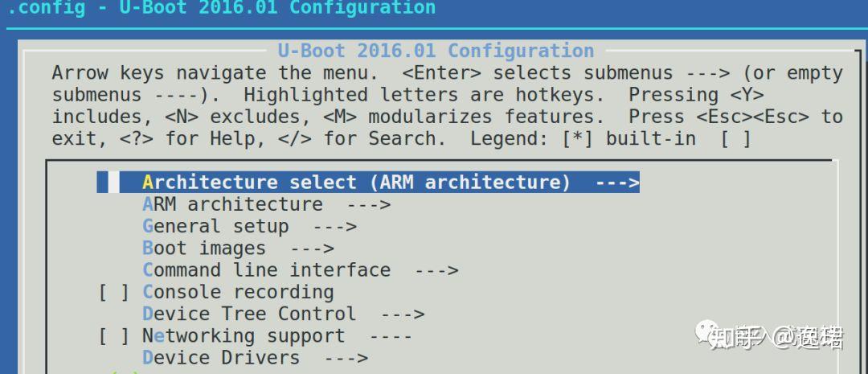Open the arrow beside Boot images
Screen dimensions: 868x374
point(312,249)
